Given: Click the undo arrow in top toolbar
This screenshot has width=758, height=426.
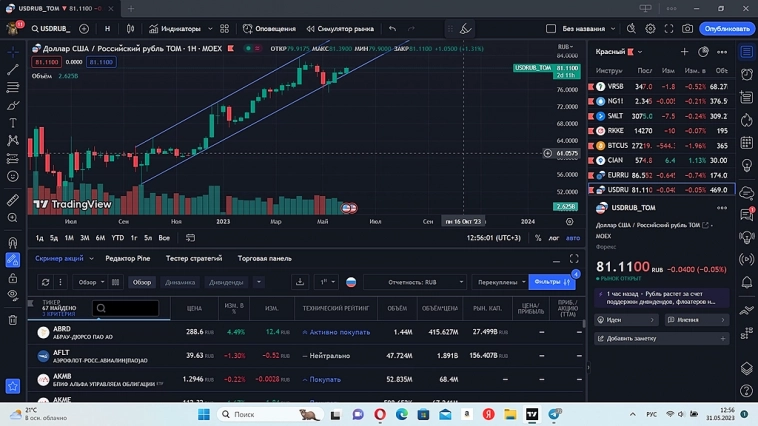Looking at the screenshot, I should (x=392, y=29).
